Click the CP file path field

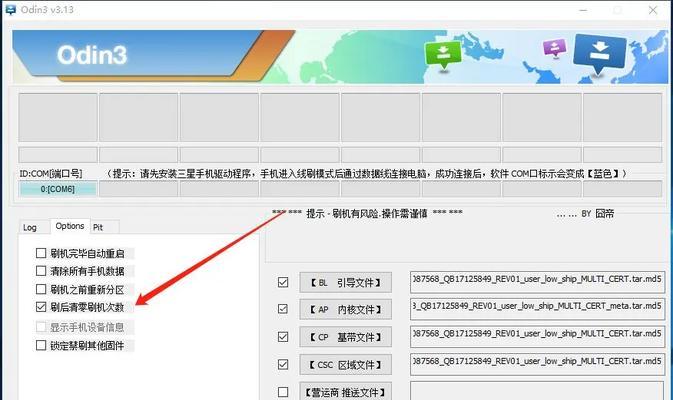[x=537, y=337]
